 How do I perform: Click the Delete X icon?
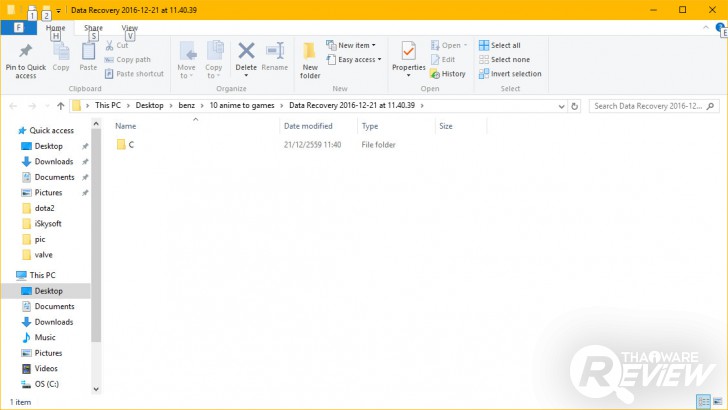pyautogui.click(x=246, y=51)
